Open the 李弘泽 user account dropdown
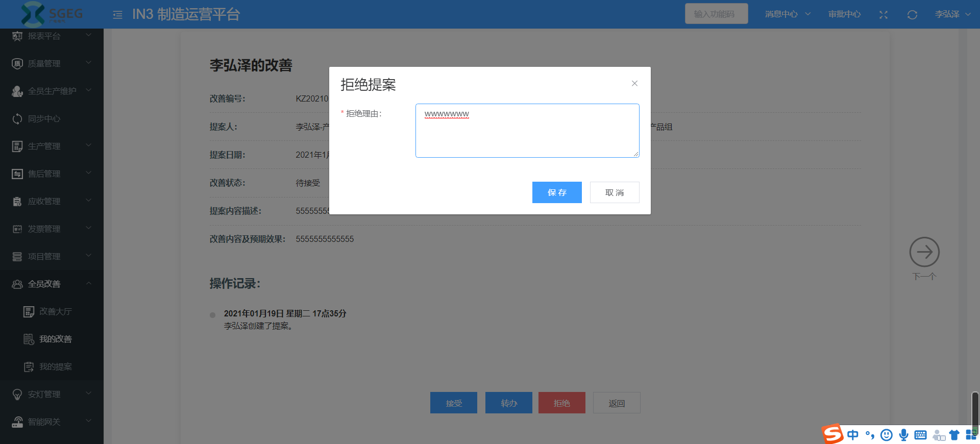The image size is (980, 444). pos(952,14)
